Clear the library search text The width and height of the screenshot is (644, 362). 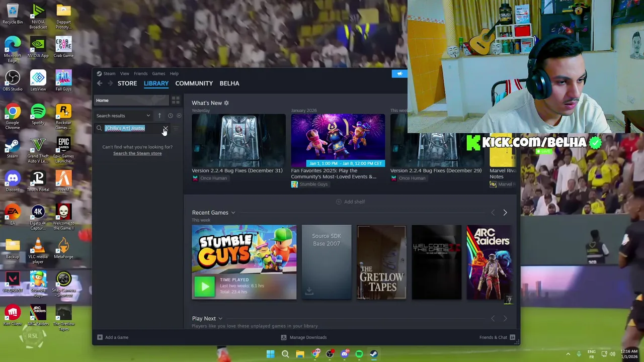[x=165, y=129]
